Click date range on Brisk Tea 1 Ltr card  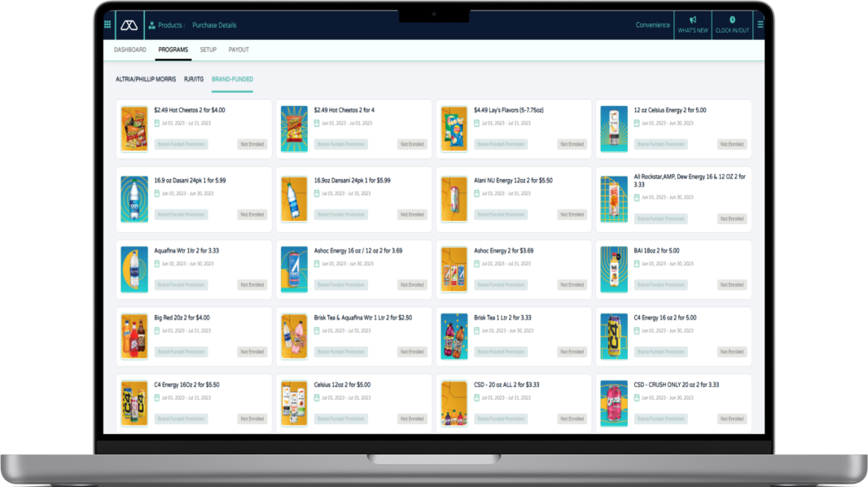[x=507, y=331]
